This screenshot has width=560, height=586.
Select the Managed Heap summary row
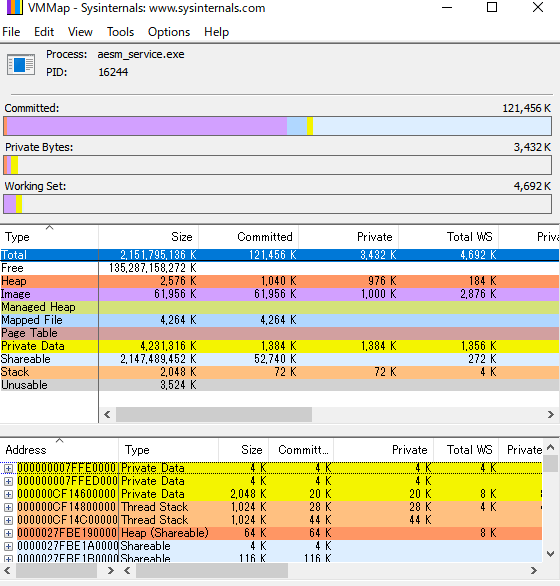[x=280, y=307]
